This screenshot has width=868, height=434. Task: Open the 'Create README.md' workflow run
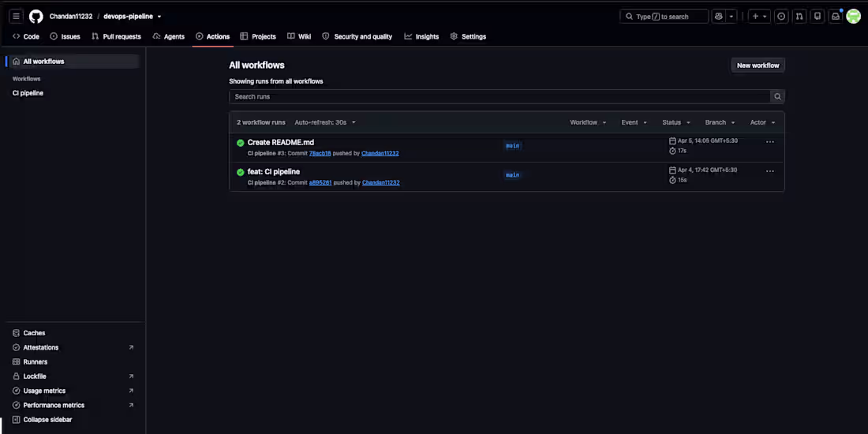pos(281,142)
